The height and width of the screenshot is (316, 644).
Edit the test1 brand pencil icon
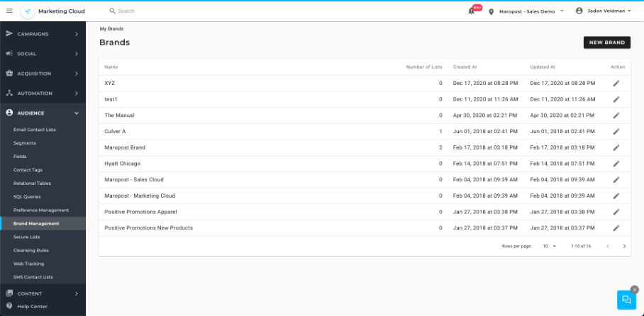tap(616, 99)
